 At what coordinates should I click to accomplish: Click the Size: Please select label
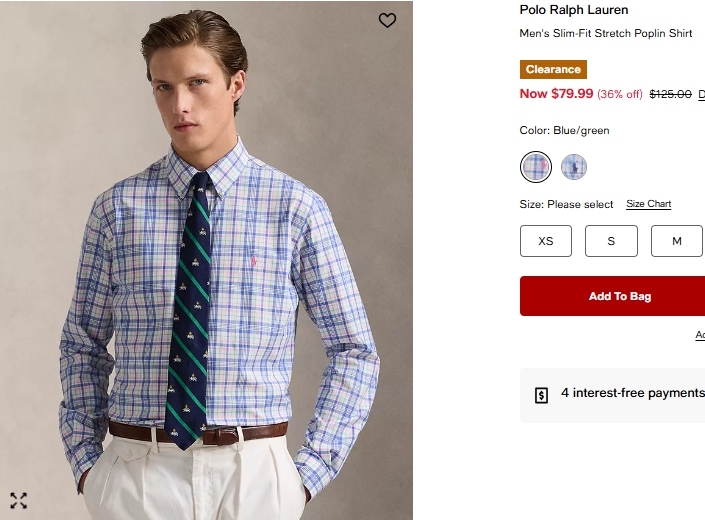[566, 204]
